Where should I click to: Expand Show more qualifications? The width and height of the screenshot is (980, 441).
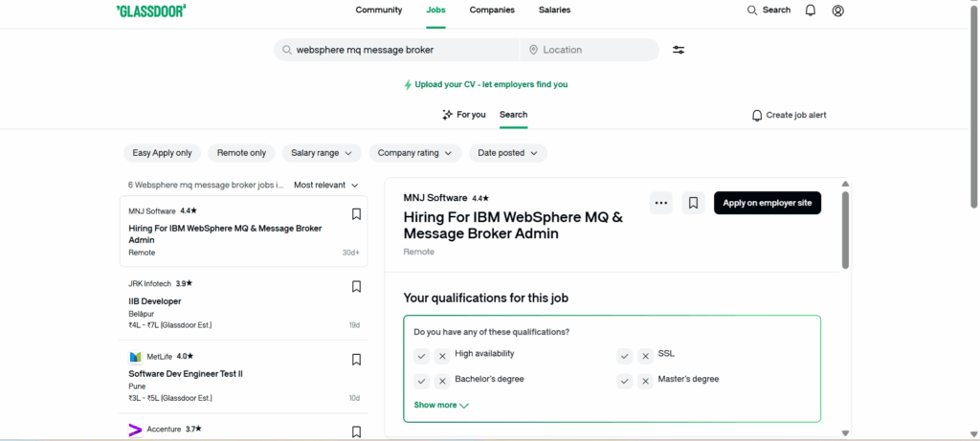[441, 406]
